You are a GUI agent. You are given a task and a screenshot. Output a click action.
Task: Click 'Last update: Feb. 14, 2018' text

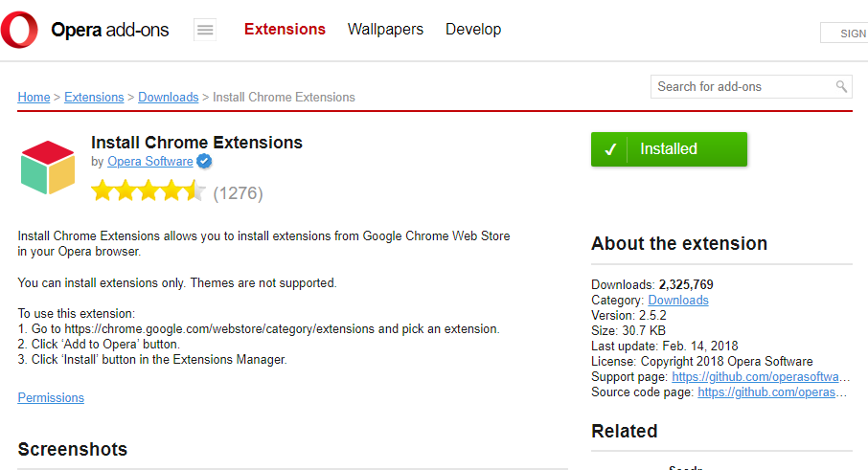pyautogui.click(x=665, y=347)
